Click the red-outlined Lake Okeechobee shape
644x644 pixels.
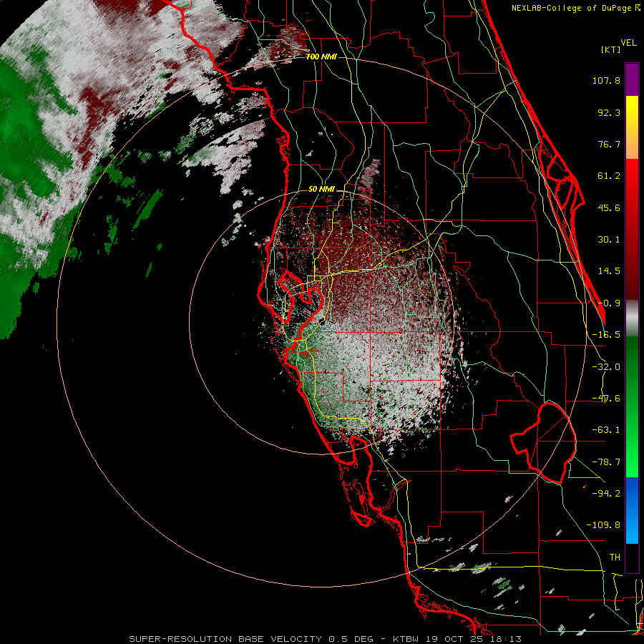(x=543, y=443)
